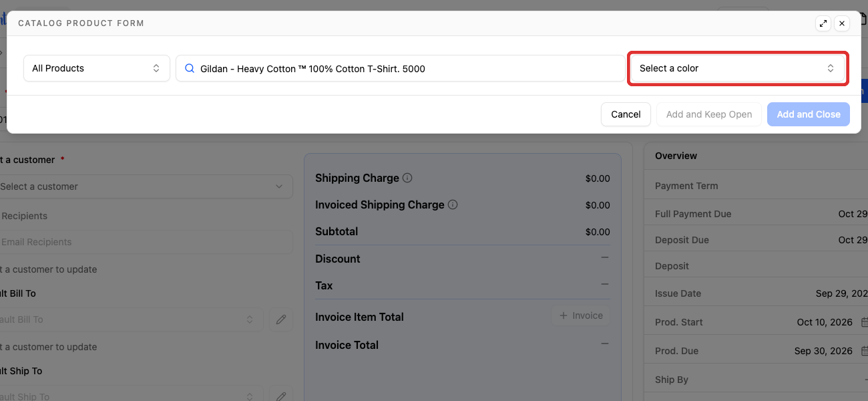Open Prod. Due calendar icon
The height and width of the screenshot is (401, 868).
tap(864, 351)
